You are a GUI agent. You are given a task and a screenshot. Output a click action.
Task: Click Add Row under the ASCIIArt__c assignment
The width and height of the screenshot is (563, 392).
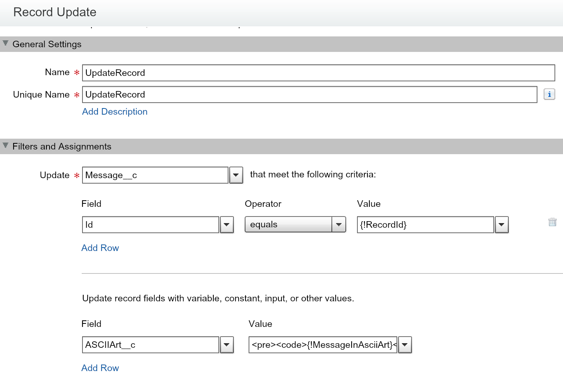click(100, 368)
